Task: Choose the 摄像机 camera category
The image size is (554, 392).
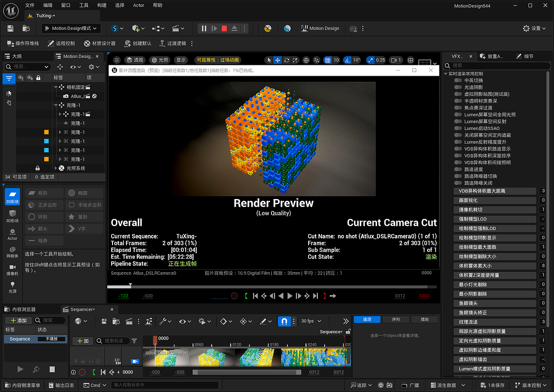Action: pyautogui.click(x=12, y=269)
